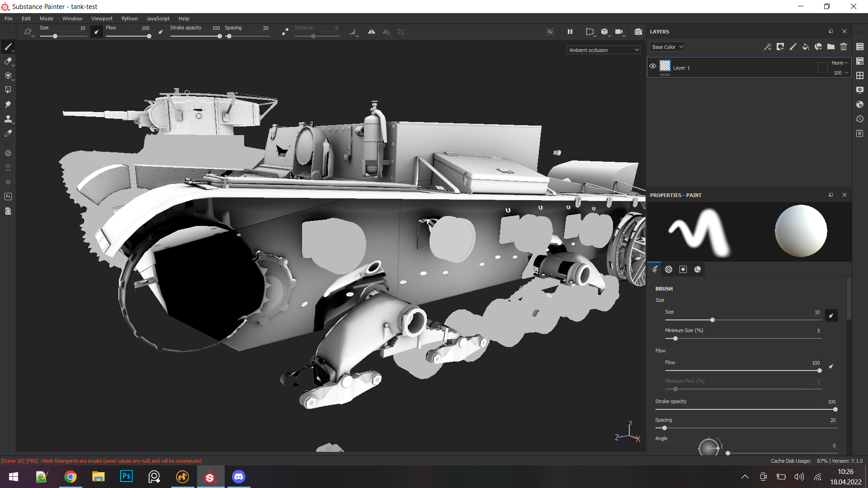Viewport: 868px width, 488px height.
Task: Select the Smudge tool
Action: [8, 104]
